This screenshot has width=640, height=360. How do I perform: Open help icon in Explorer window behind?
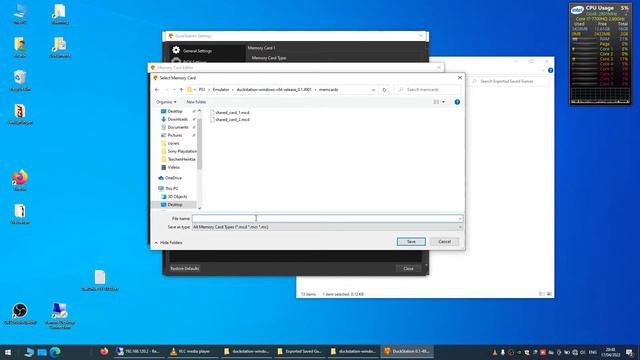(x=550, y=71)
